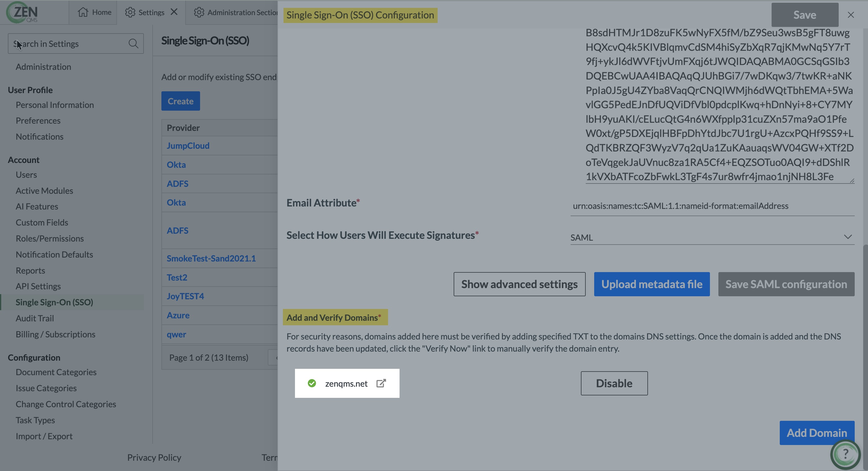The width and height of the screenshot is (868, 471).
Task: Open API Settings
Action: coord(38,286)
